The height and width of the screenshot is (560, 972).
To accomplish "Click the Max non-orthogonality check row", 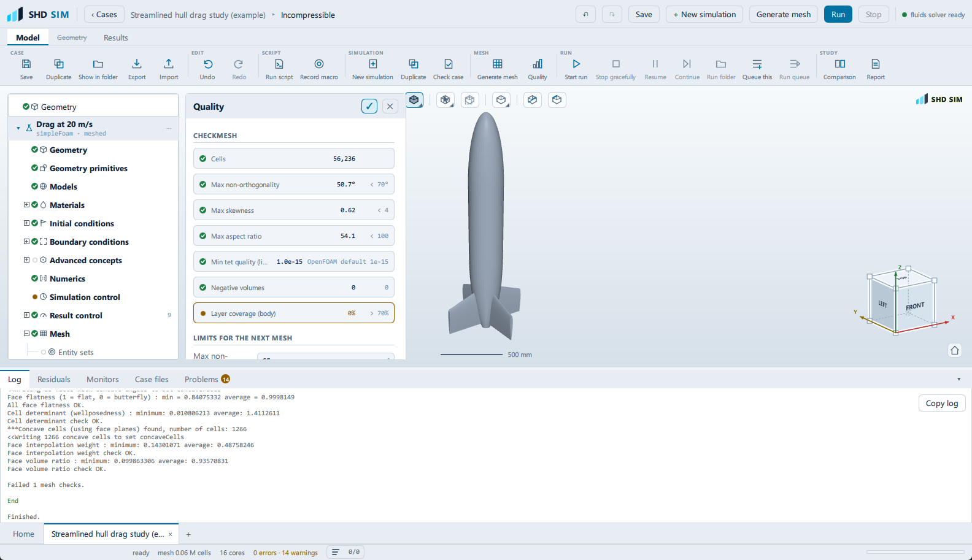I will tap(294, 184).
